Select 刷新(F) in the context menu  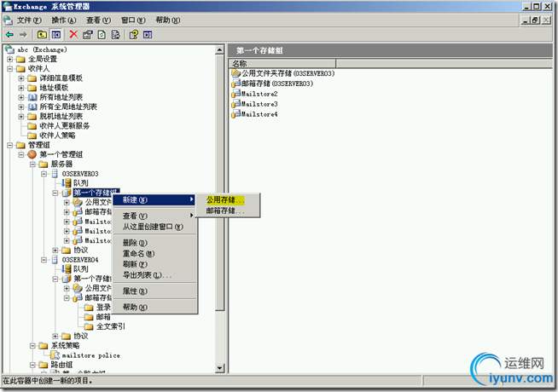pos(154,264)
